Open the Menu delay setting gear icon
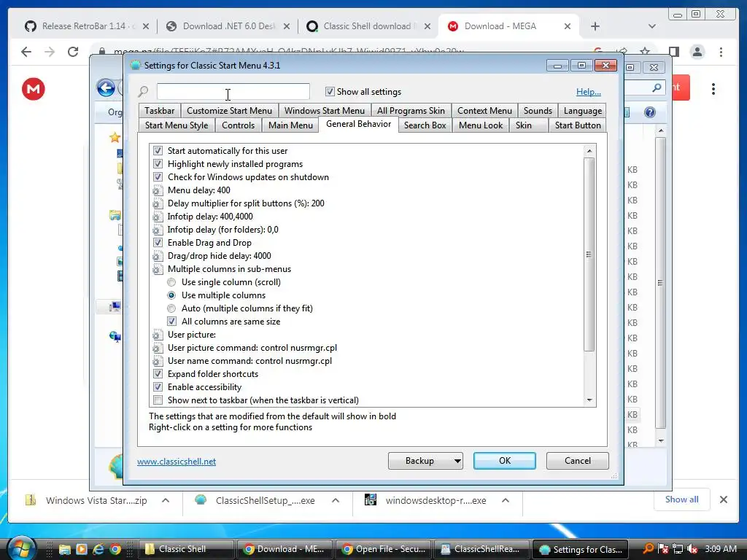 158,190
